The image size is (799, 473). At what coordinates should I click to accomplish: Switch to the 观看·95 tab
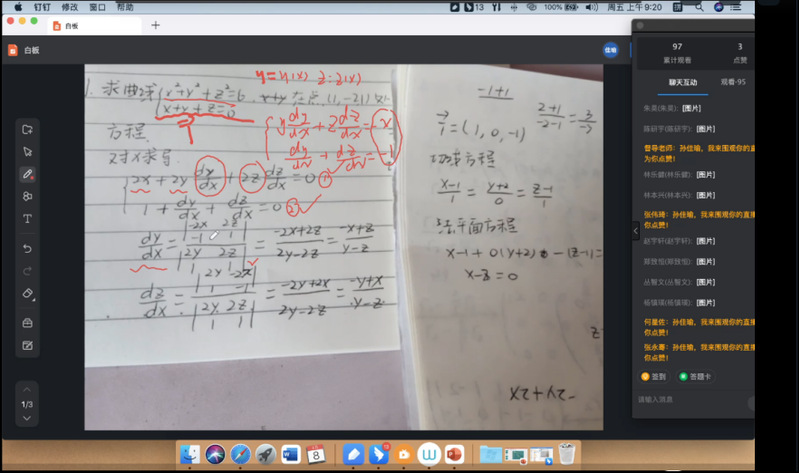click(x=733, y=82)
